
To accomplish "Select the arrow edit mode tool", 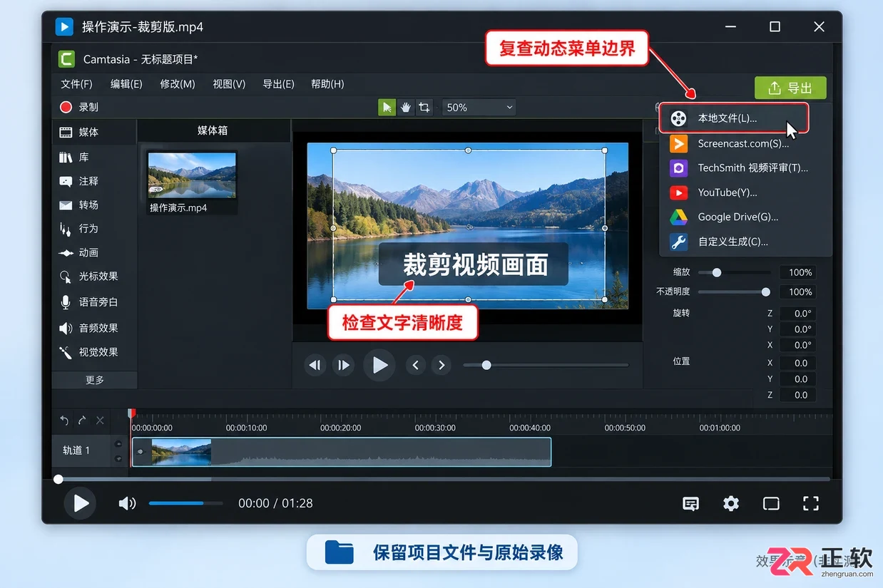I will tap(387, 108).
